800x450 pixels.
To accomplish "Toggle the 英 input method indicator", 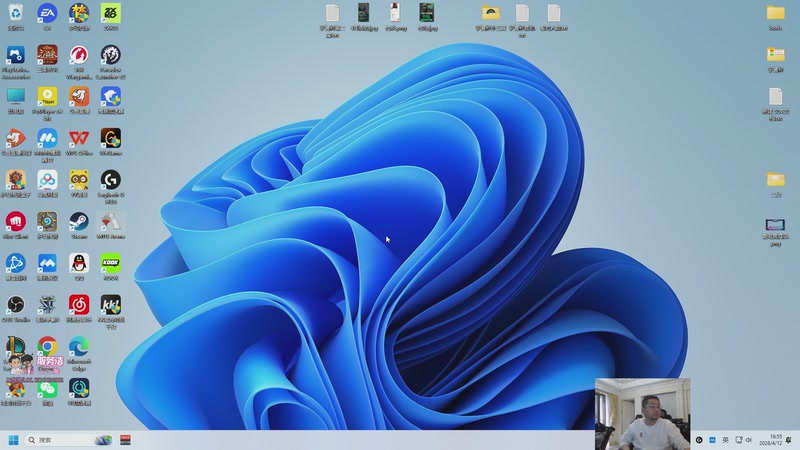I will click(x=725, y=440).
